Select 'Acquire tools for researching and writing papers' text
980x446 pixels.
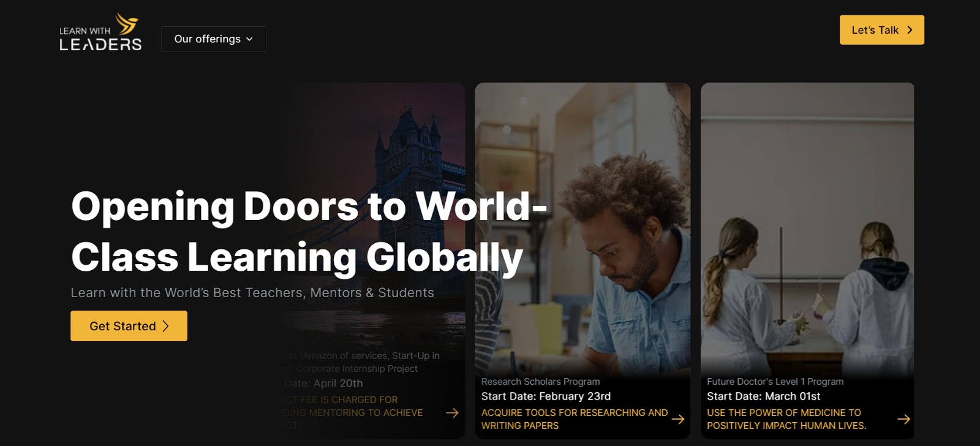coord(575,419)
